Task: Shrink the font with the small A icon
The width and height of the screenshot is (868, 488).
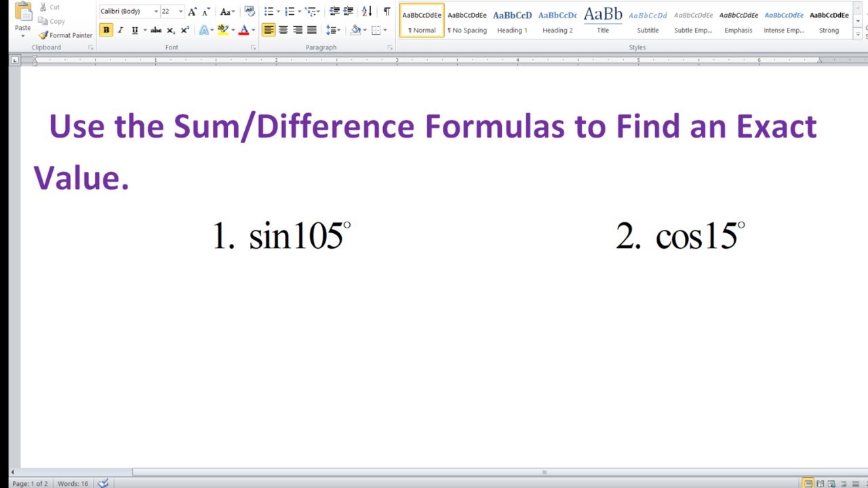Action: (205, 12)
